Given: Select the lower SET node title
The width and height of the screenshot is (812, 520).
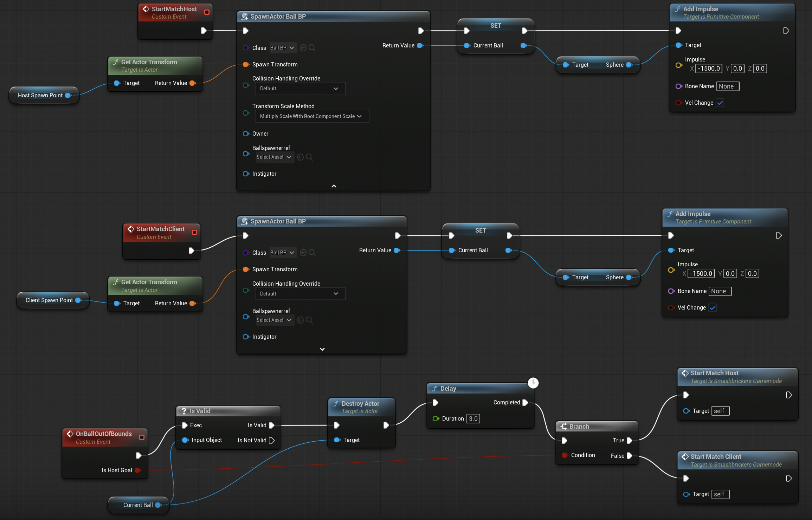Looking at the screenshot, I should pos(481,230).
